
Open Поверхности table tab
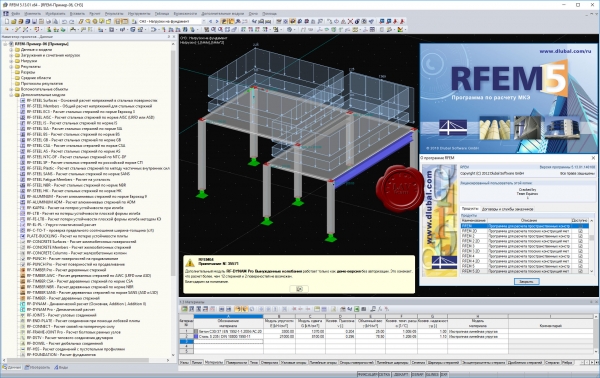(x=236, y=362)
